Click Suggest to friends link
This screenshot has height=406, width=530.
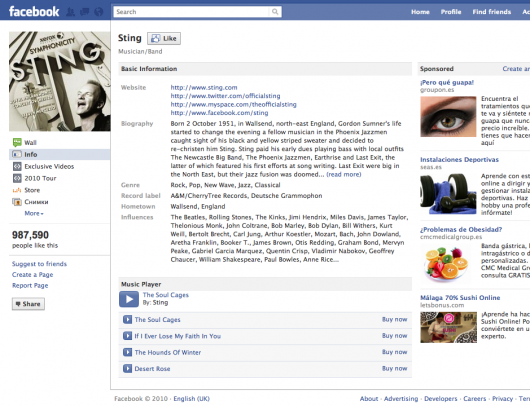39,264
